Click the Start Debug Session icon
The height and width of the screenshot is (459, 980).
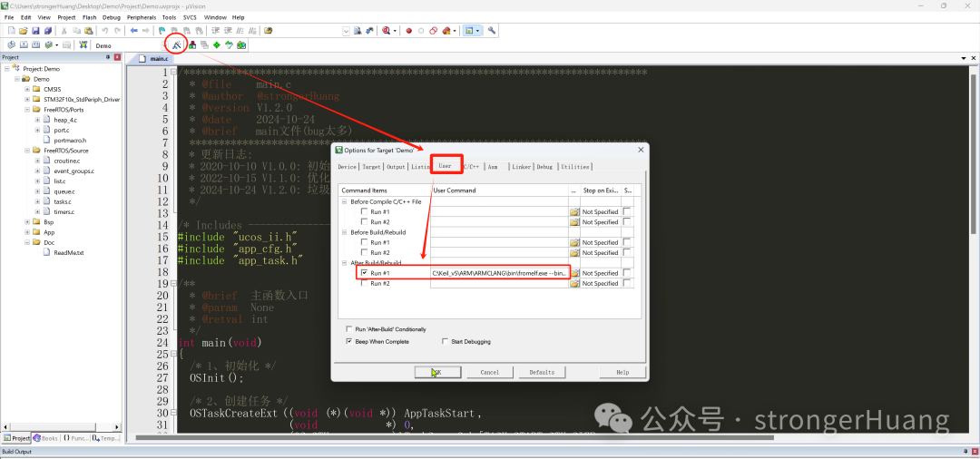[387, 30]
